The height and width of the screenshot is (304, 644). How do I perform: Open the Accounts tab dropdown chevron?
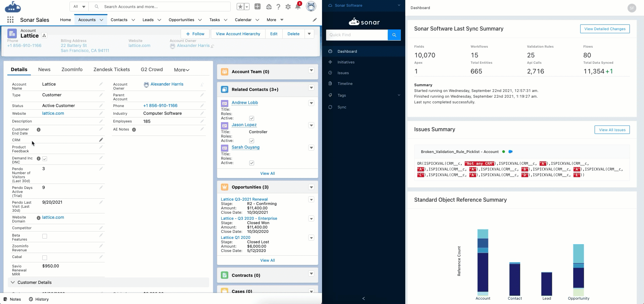click(101, 20)
